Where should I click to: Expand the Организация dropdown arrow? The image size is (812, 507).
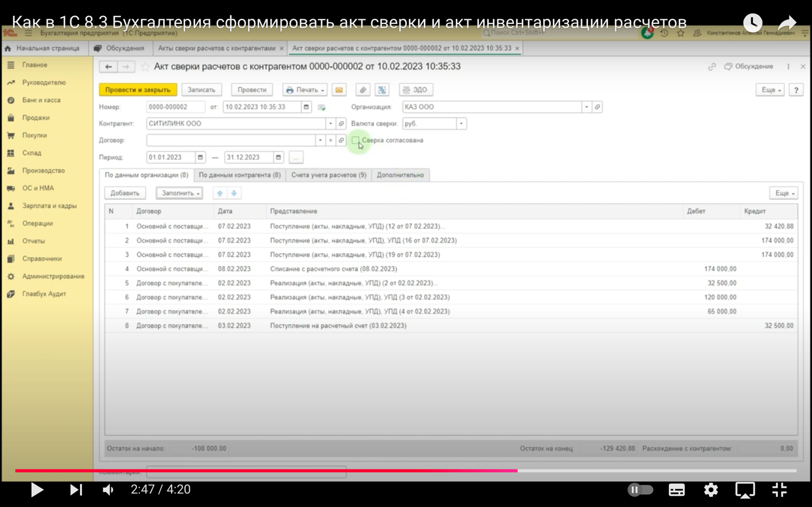(586, 107)
